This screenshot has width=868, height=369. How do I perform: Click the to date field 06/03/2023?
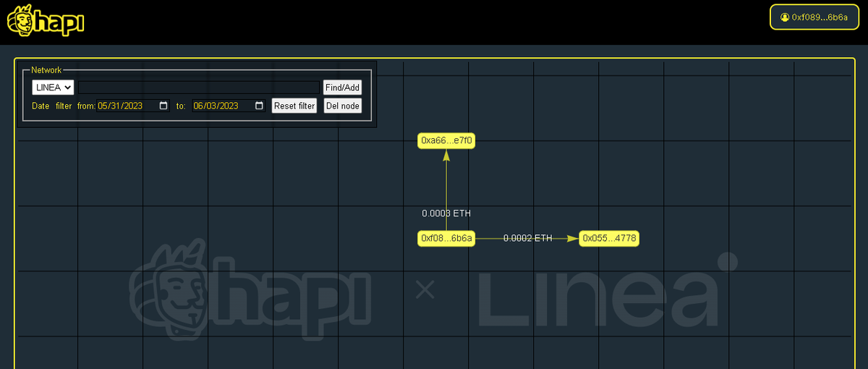pyautogui.click(x=229, y=106)
